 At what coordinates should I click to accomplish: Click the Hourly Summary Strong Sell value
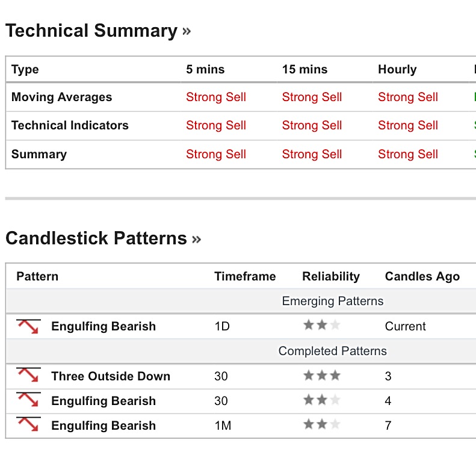click(x=408, y=155)
